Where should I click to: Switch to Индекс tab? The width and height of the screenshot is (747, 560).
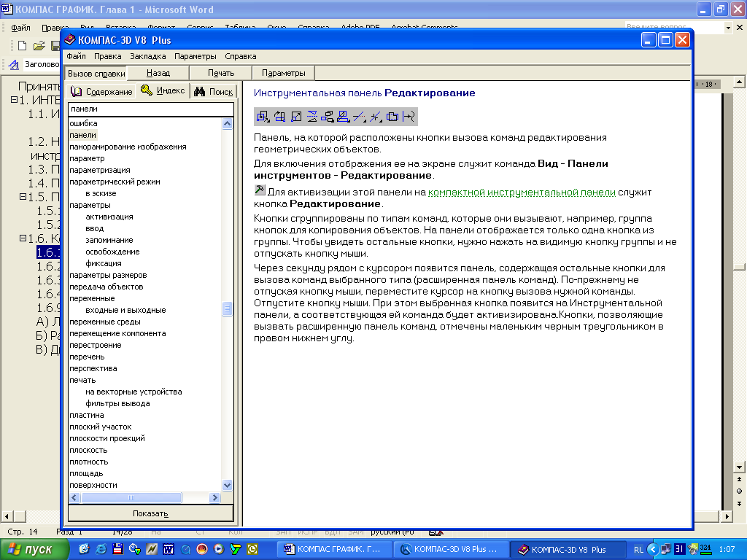[x=163, y=90]
